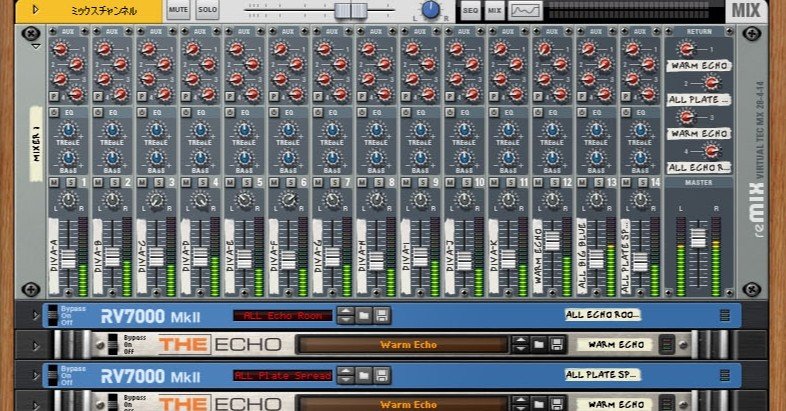This screenshot has height=411, width=786.
Task: Click the pan knob on channel 13 ALL BIG BLUE
Action: tap(596, 200)
